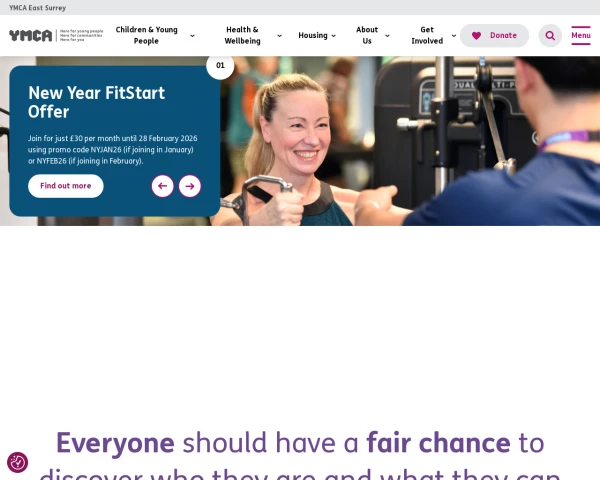The width and height of the screenshot is (600, 480).
Task: Click the Find out more button
Action: [65, 186]
